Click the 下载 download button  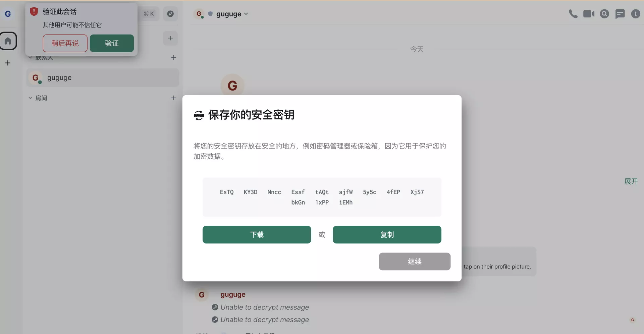tap(257, 235)
